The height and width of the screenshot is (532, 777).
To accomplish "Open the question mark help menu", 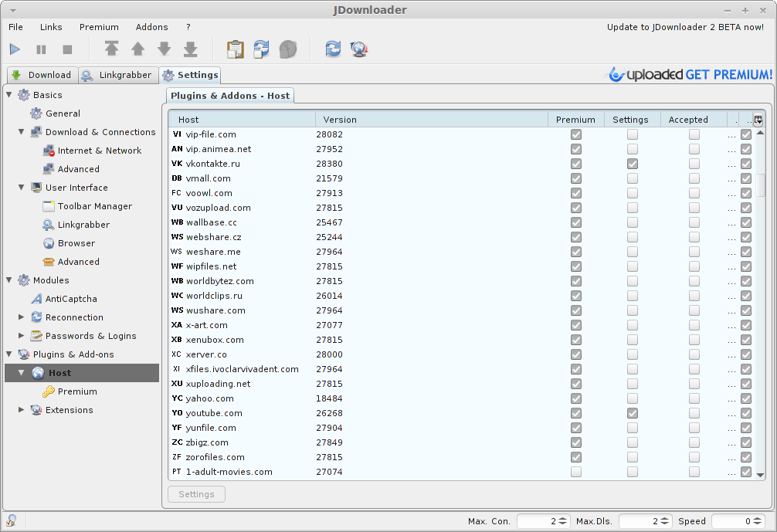I will [188, 27].
